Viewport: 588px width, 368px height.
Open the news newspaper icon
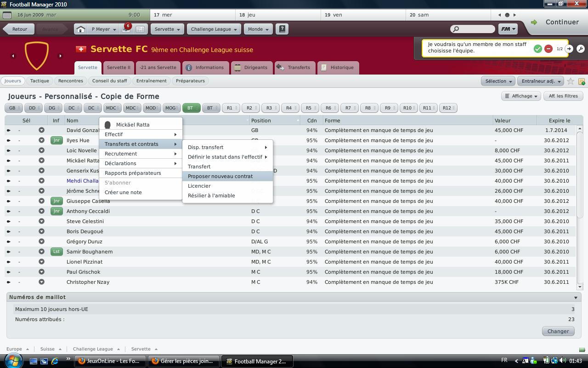tap(140, 29)
